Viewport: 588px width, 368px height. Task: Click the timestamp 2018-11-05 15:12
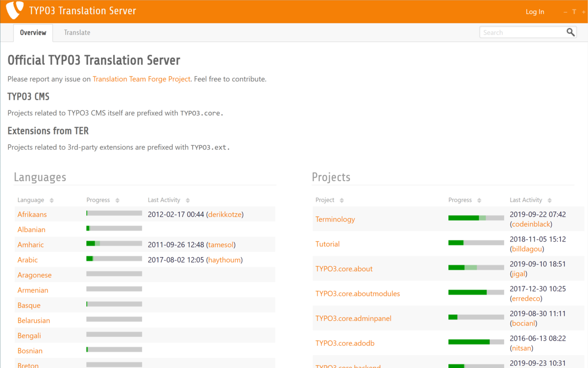(538, 239)
